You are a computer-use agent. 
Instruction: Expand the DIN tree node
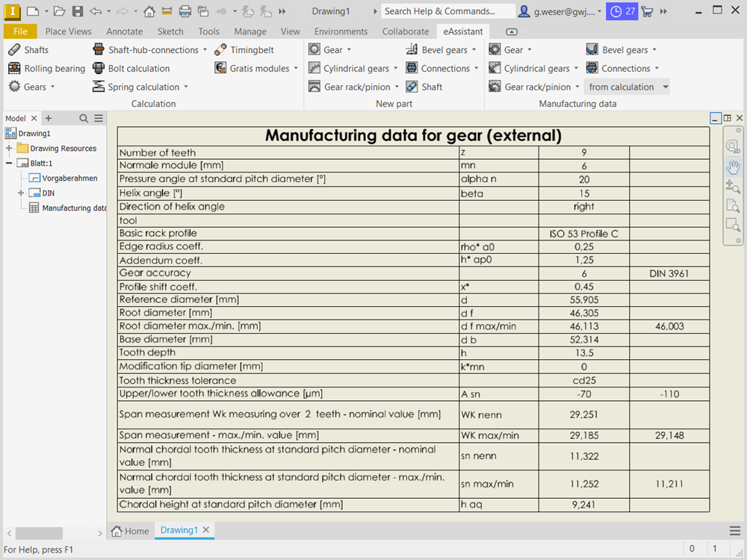pyautogui.click(x=21, y=193)
